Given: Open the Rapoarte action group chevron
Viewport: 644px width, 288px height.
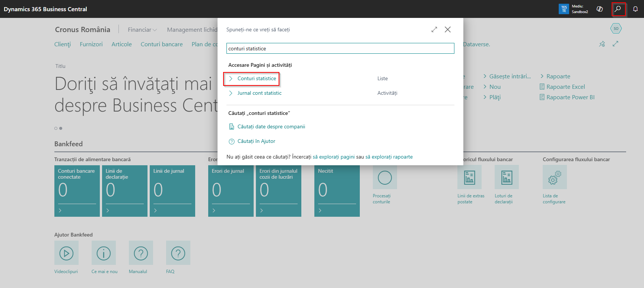Looking at the screenshot, I should coord(542,76).
